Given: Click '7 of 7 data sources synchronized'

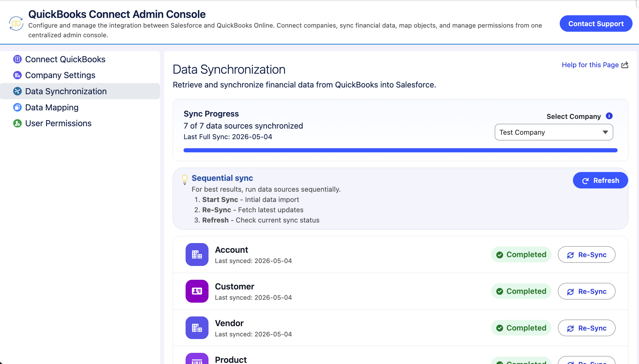Looking at the screenshot, I should (243, 126).
